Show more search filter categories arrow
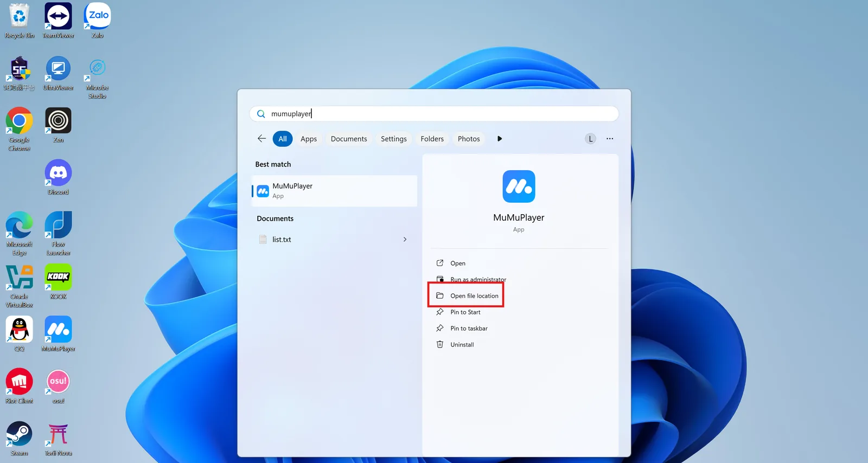Screen dimensions: 868x463 pos(500,139)
